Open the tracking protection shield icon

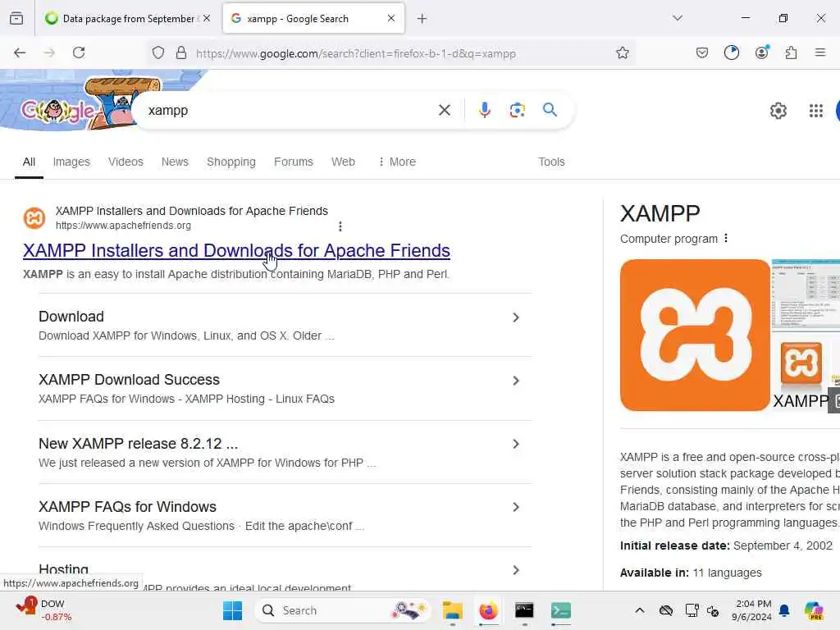click(158, 52)
